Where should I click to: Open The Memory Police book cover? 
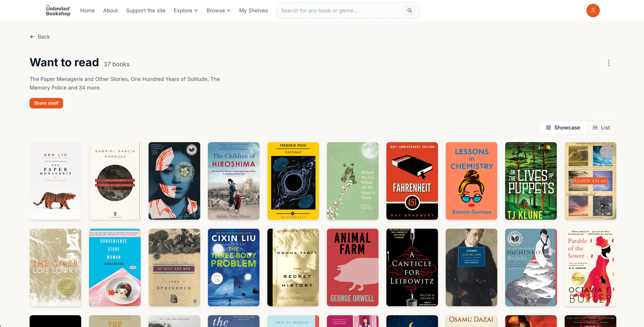pyautogui.click(x=174, y=181)
